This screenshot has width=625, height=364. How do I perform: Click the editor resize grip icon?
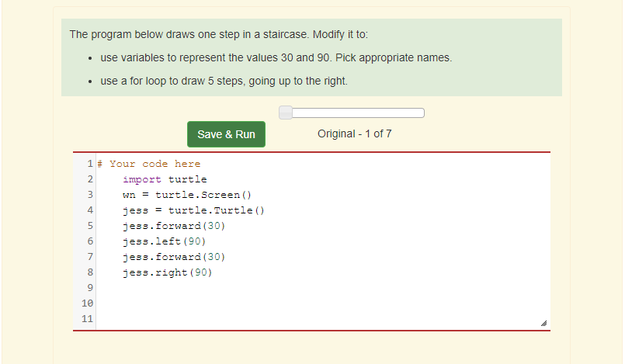pos(543,323)
